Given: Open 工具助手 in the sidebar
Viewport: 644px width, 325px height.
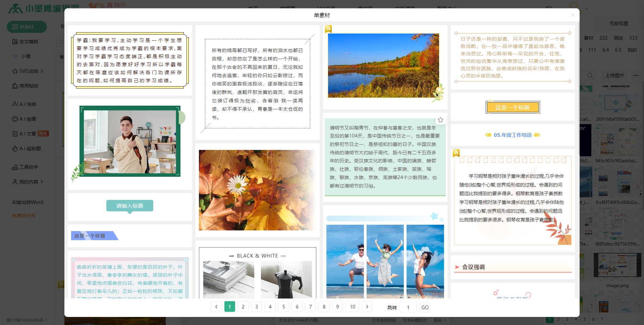Looking at the screenshot, I should coord(25,167).
